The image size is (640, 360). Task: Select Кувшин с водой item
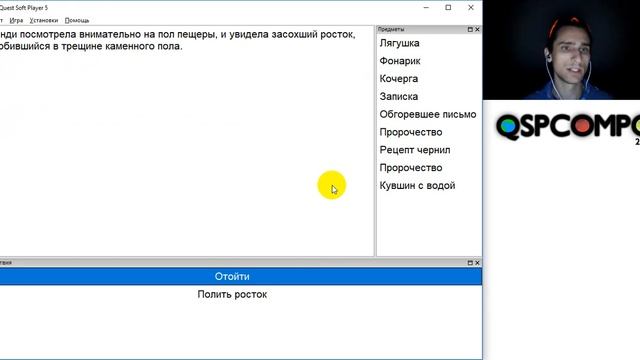coord(417,186)
